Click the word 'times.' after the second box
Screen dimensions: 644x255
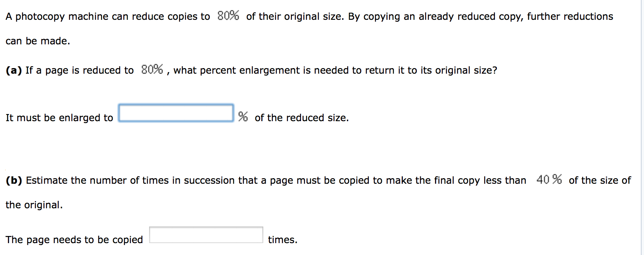click(x=283, y=239)
